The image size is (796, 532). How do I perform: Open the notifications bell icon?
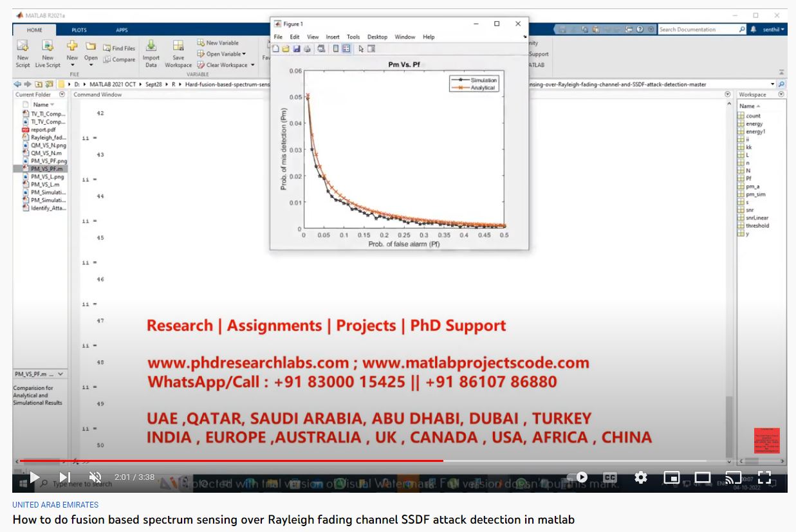[x=754, y=30]
